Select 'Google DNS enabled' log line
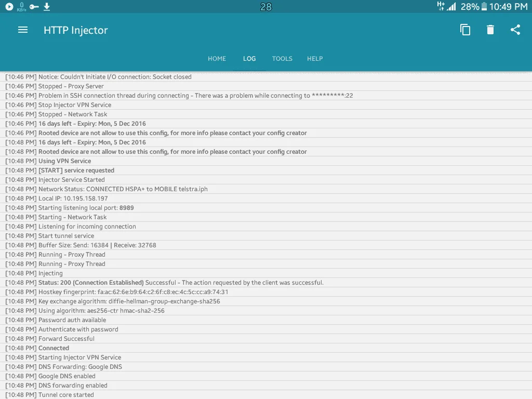The height and width of the screenshot is (399, 532). click(266, 376)
